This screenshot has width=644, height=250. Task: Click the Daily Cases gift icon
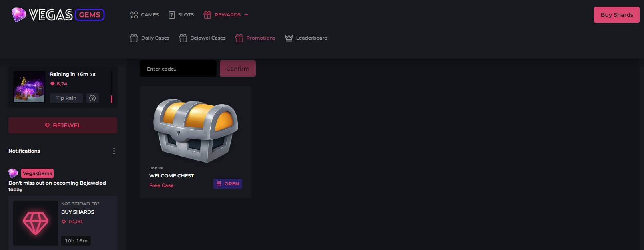tap(134, 38)
